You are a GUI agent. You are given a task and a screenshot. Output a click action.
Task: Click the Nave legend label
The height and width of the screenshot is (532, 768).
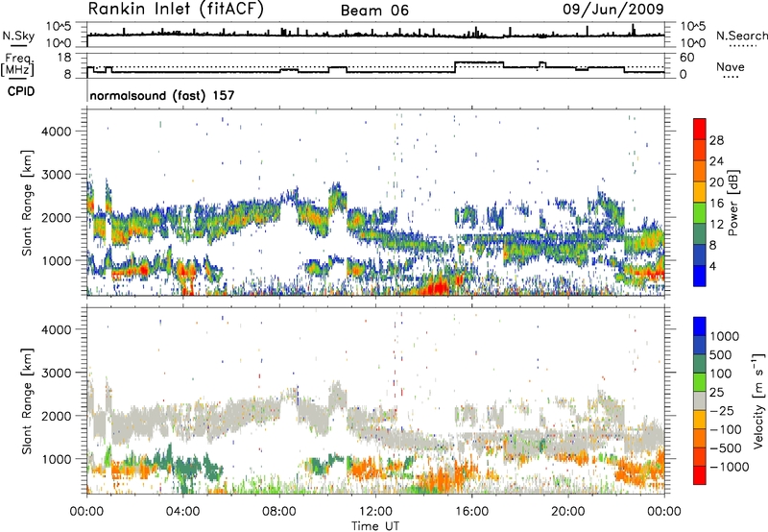coord(730,67)
